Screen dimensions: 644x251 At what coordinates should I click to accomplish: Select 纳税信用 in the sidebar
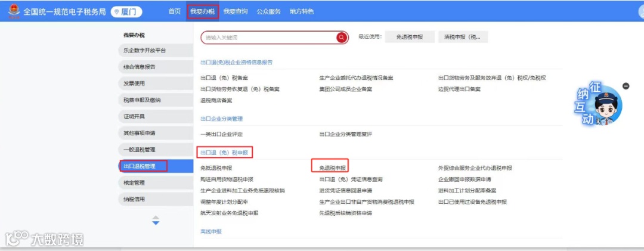pos(155,199)
